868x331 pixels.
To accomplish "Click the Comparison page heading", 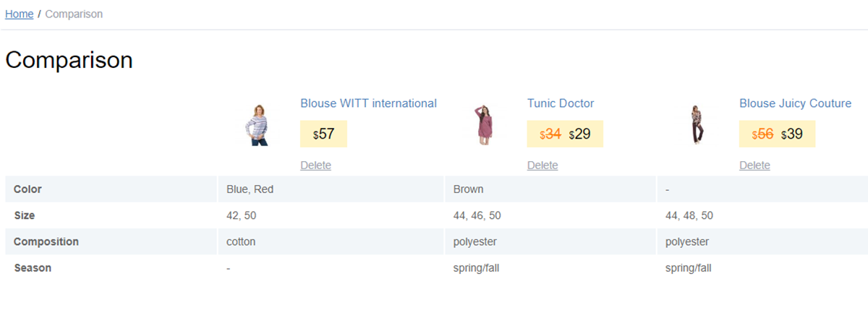I will 69,60.
